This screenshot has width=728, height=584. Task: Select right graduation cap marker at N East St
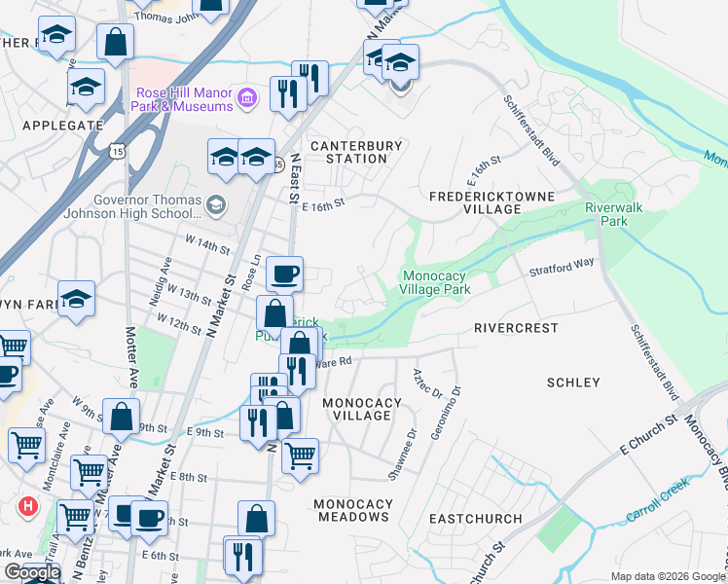coord(256,159)
